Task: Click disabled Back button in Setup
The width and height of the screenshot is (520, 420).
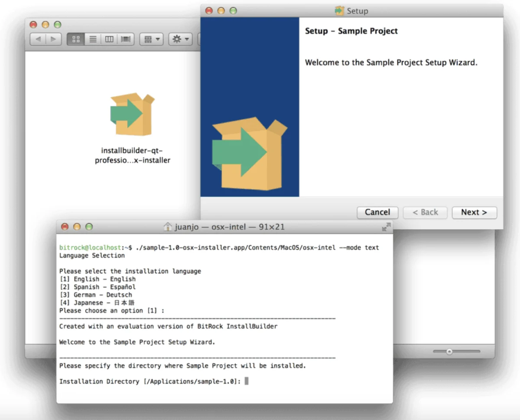Action: click(425, 212)
